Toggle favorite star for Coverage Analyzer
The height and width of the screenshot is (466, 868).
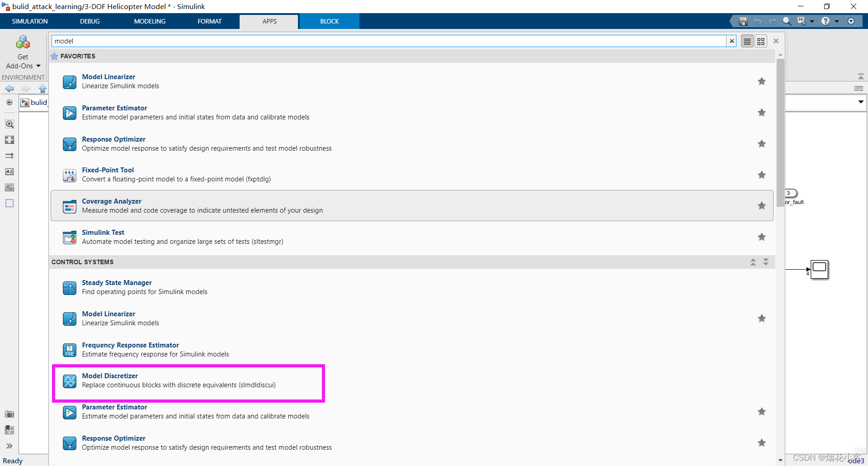(762, 206)
